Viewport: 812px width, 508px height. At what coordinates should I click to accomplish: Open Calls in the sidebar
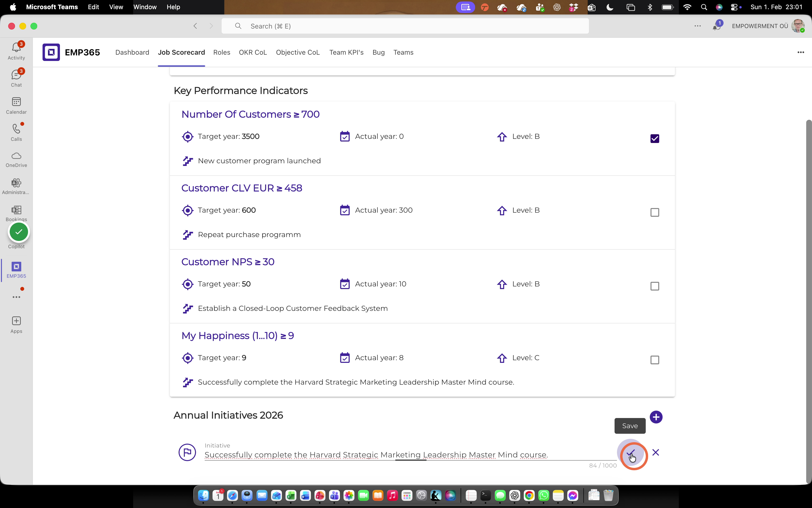point(16,132)
